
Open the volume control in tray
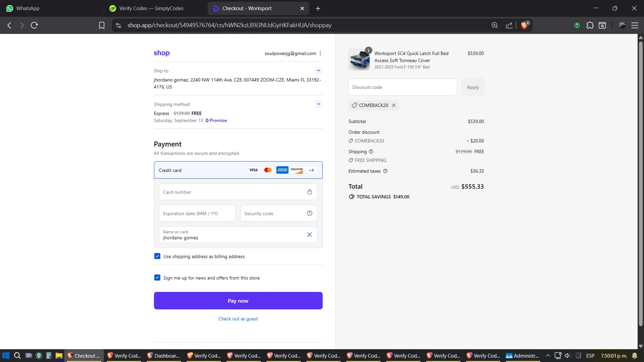click(x=567, y=356)
